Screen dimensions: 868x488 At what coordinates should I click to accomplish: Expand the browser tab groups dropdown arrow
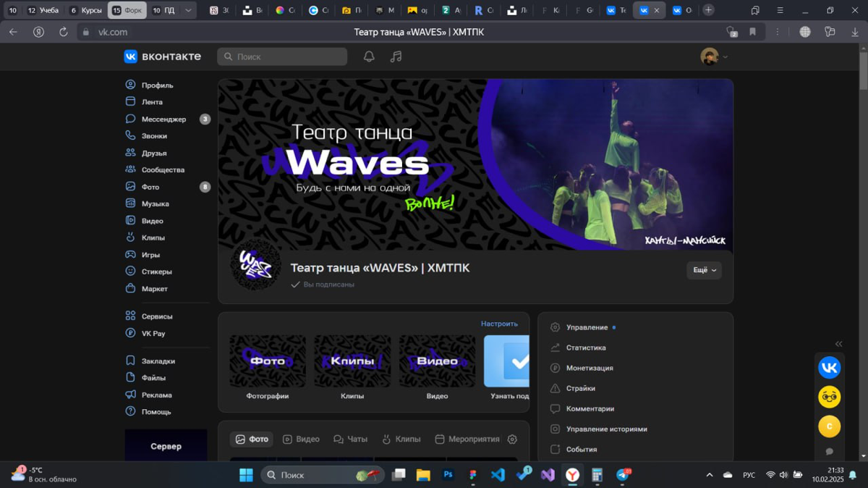tap(188, 10)
